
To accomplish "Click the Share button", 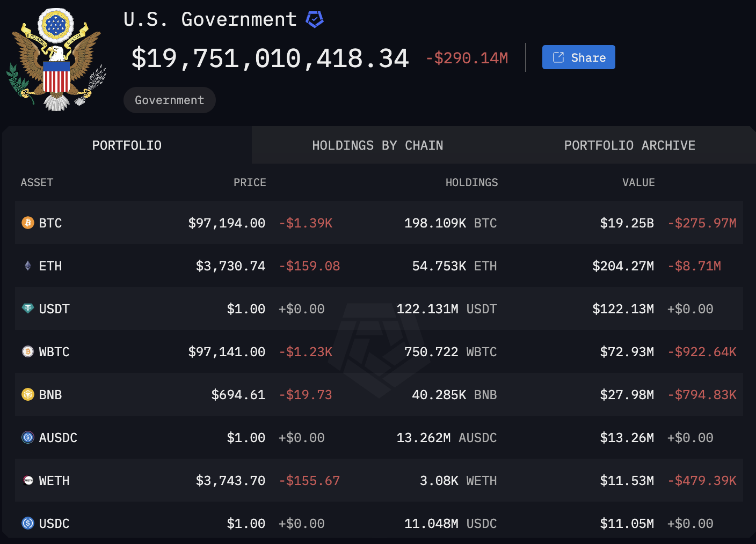I will [579, 57].
